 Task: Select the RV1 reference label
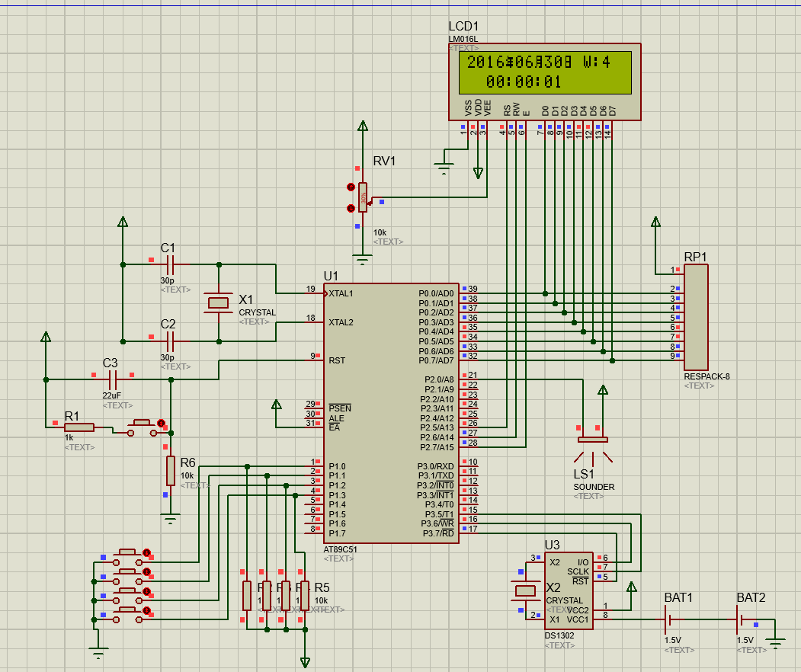tap(384, 161)
